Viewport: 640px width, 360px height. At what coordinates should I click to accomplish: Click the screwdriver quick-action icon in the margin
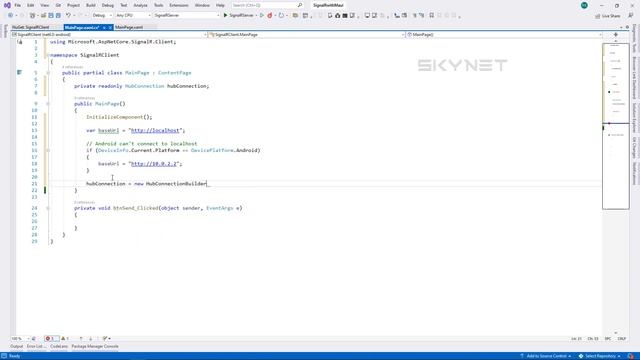click(20, 42)
